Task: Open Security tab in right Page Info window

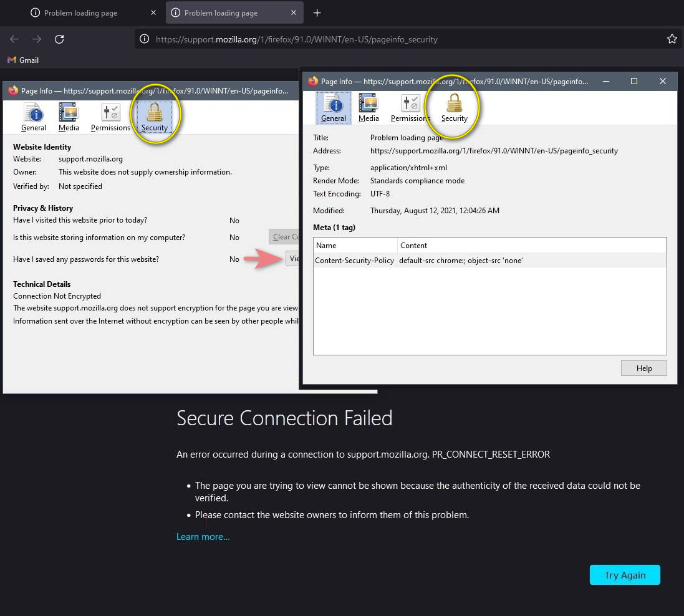Action: pyautogui.click(x=454, y=108)
